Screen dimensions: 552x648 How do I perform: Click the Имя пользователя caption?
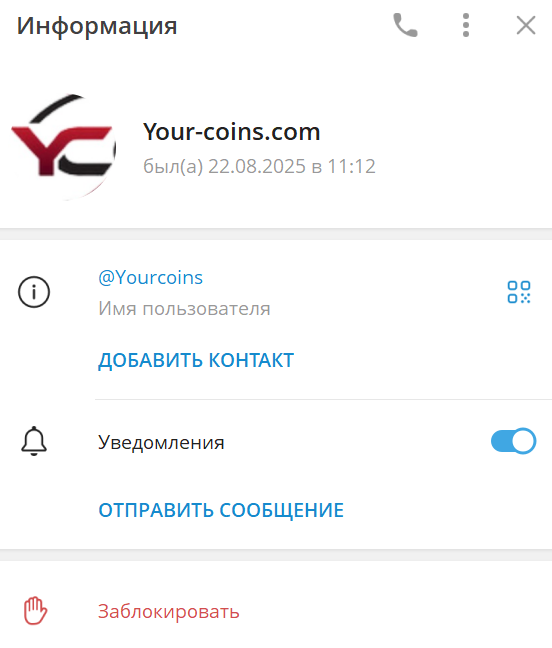tap(184, 309)
